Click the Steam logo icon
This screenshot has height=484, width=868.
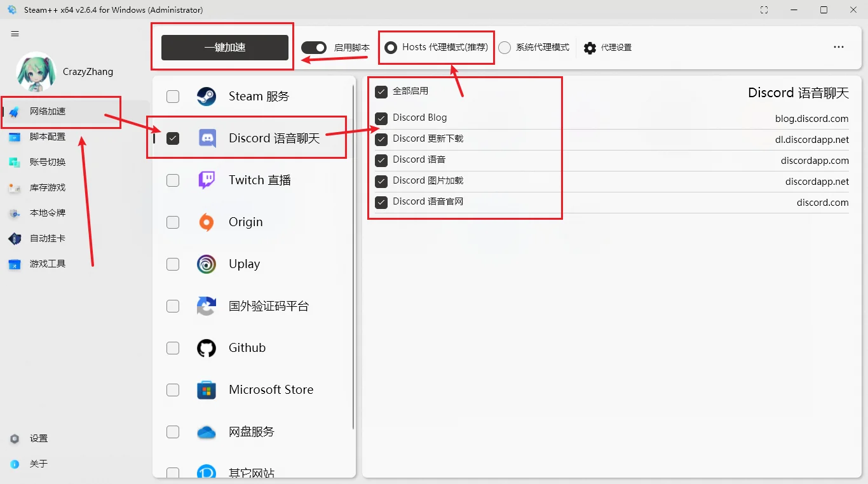pyautogui.click(x=207, y=97)
